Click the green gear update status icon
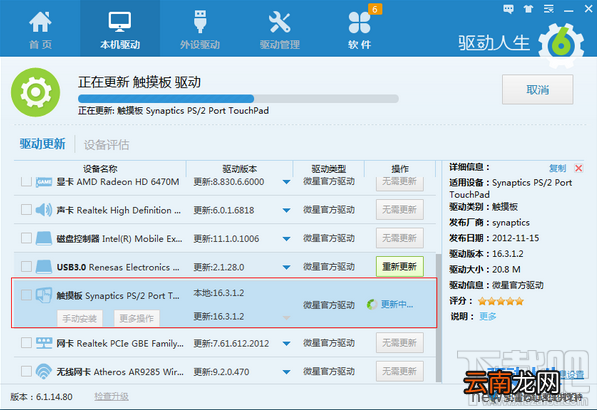 pyautogui.click(x=35, y=92)
